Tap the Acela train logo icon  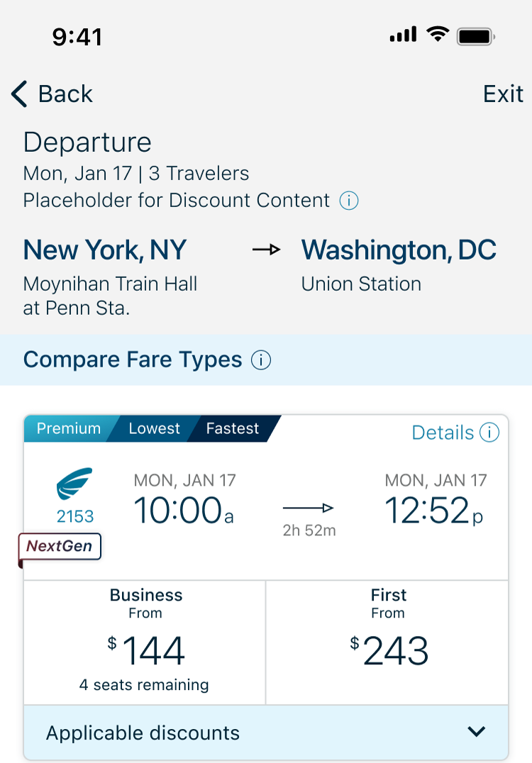click(x=74, y=484)
